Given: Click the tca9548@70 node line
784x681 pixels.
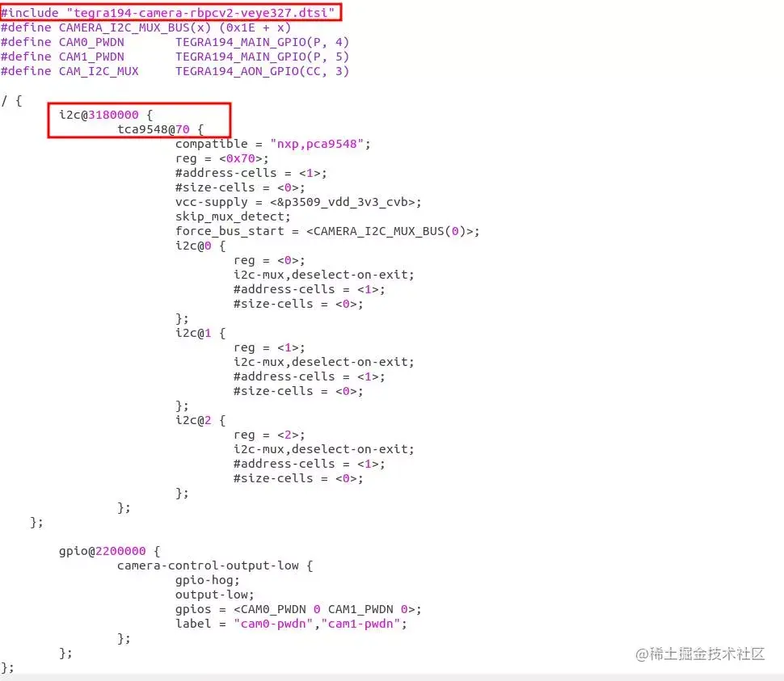Looking at the screenshot, I should (160, 129).
